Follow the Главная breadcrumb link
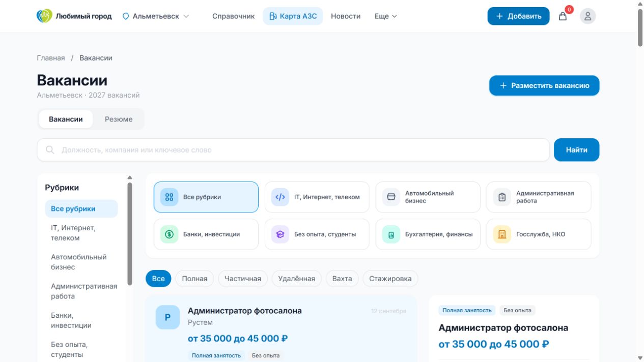Screen dimensions: 644x362 pyautogui.click(x=51, y=58)
